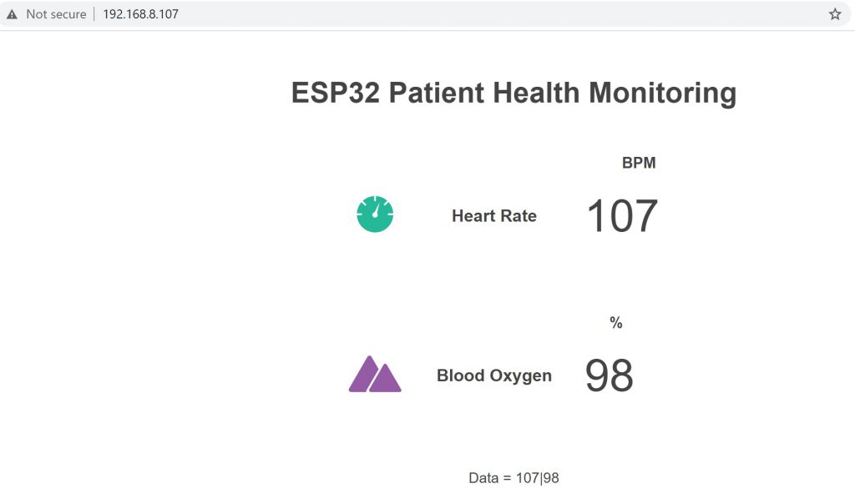Click the percent unit label
Screen dimensions: 855x504
pos(616,323)
